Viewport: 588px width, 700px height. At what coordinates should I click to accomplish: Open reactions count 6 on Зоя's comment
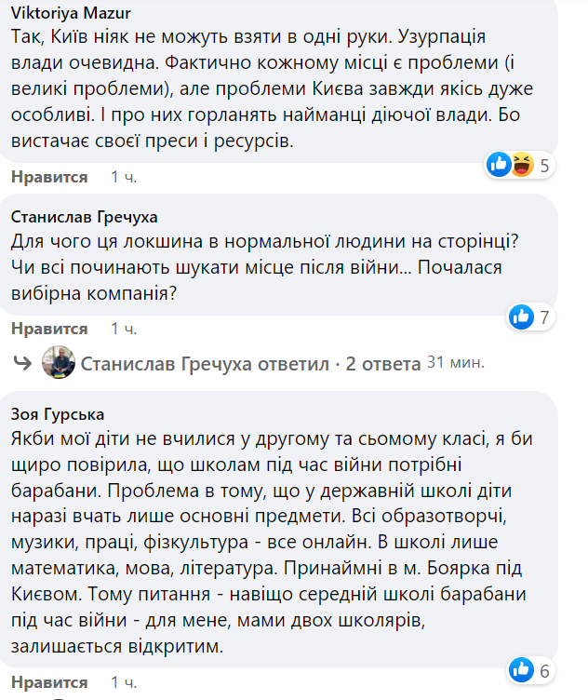[x=545, y=670]
